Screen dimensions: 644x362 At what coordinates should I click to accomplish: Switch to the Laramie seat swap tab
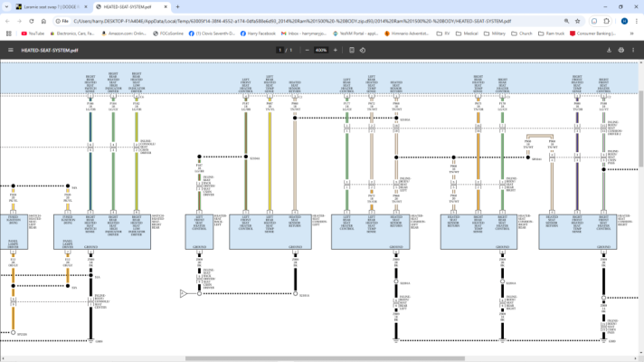coord(52,7)
